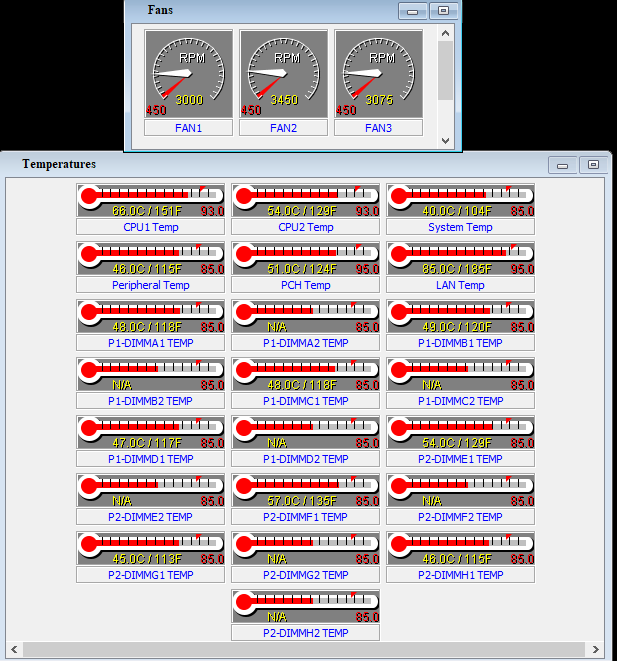Click the P2-DIMMG1 TEMP label
Image resolution: width=617 pixels, height=661 pixels.
[150, 575]
